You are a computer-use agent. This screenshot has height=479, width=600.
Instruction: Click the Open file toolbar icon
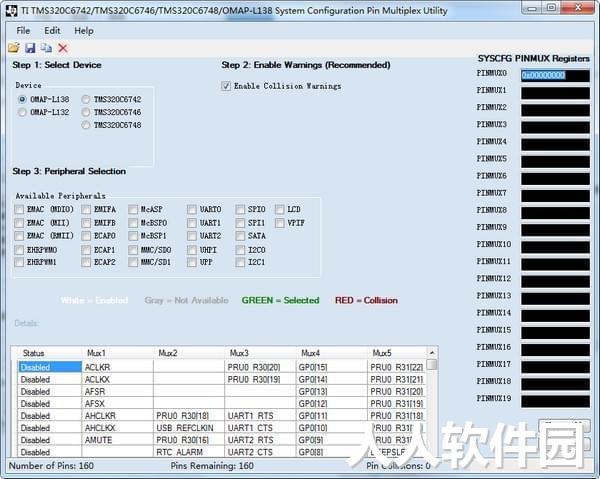coord(14,48)
